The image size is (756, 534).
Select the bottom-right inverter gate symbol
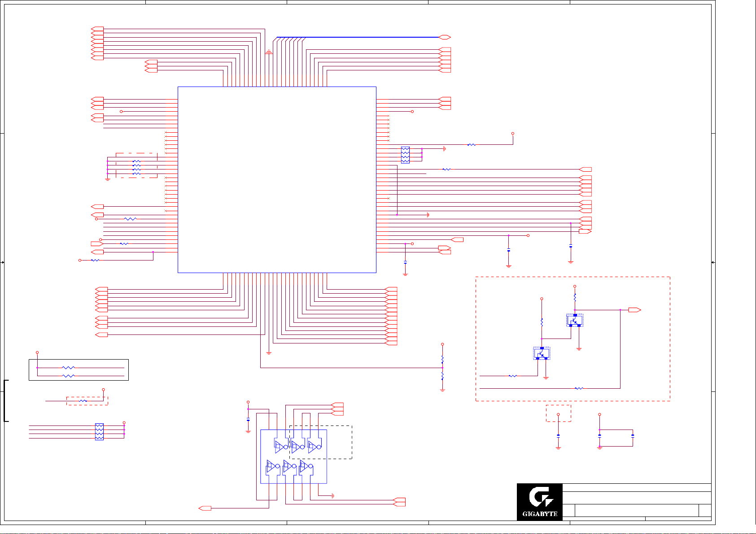tap(306, 467)
